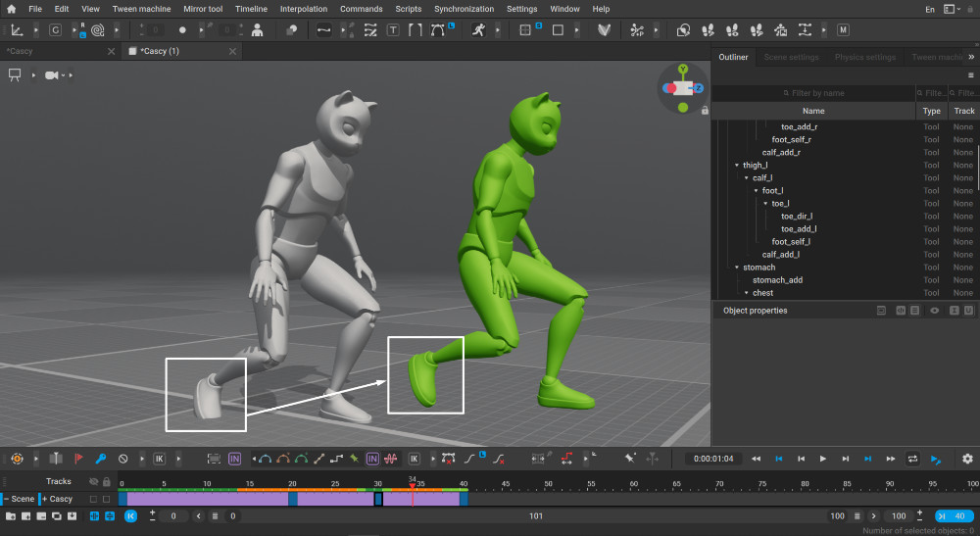Screen dimensions: 980x536
Task: Toggle the second checkbox in Casey track row
Action: 107,499
